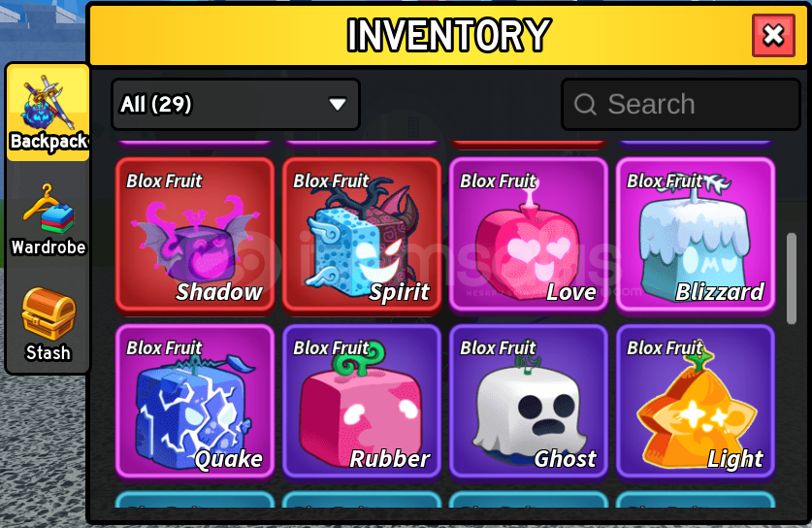
Task: Click the magnifying glass search icon
Action: [585, 104]
